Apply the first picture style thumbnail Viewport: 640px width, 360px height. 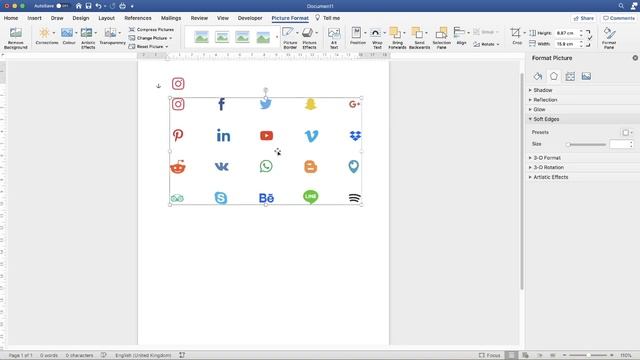tap(201, 37)
